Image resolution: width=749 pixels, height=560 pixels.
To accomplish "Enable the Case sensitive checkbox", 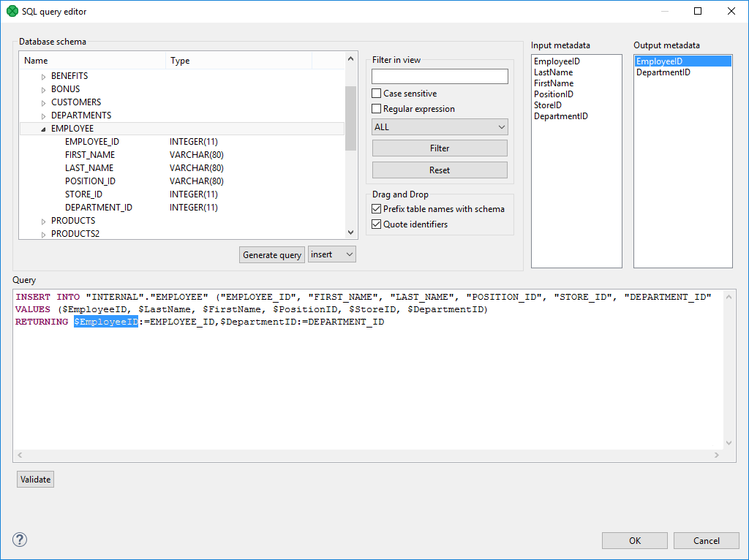I will tap(376, 94).
